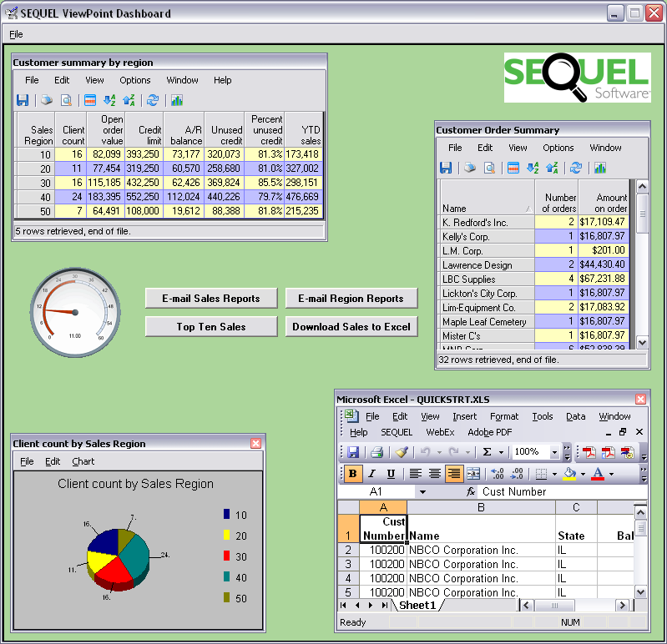Save icon in Customer summary by region toolbar

[22, 100]
